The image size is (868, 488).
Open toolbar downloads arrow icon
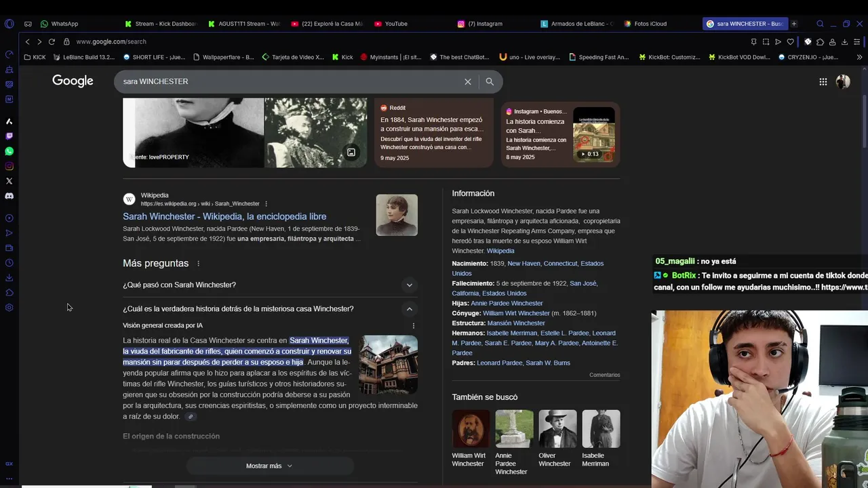844,42
